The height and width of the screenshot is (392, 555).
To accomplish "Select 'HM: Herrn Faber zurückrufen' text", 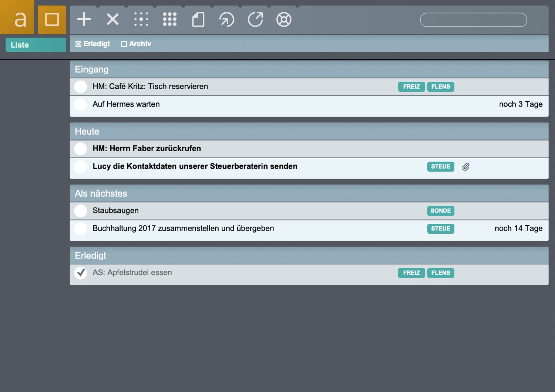I will [x=147, y=148].
